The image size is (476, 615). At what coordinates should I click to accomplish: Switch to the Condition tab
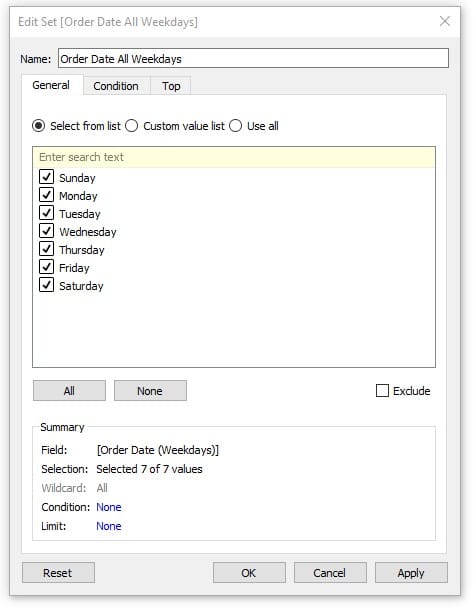(x=116, y=86)
